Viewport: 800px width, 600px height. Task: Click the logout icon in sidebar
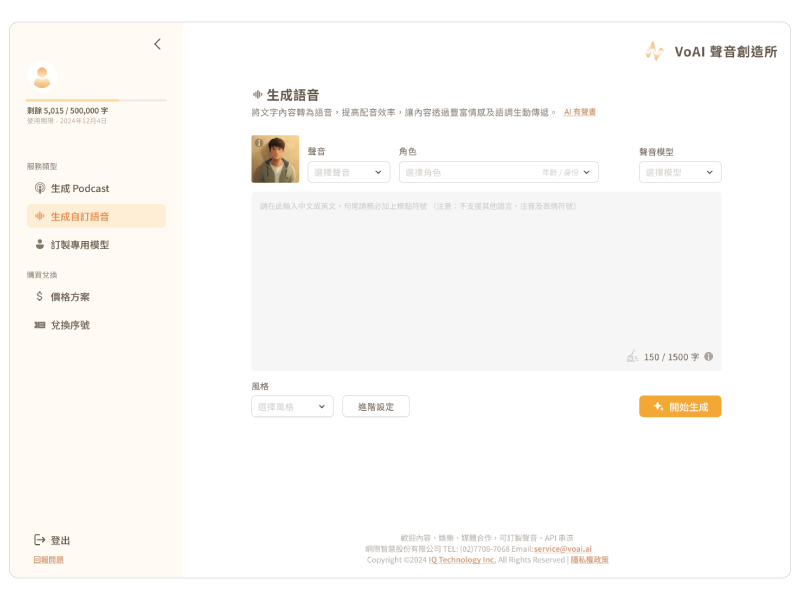point(40,540)
